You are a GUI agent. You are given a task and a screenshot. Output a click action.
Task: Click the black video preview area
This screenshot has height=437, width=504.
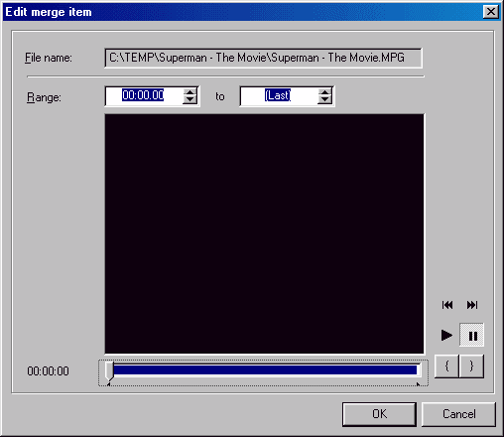click(x=264, y=233)
